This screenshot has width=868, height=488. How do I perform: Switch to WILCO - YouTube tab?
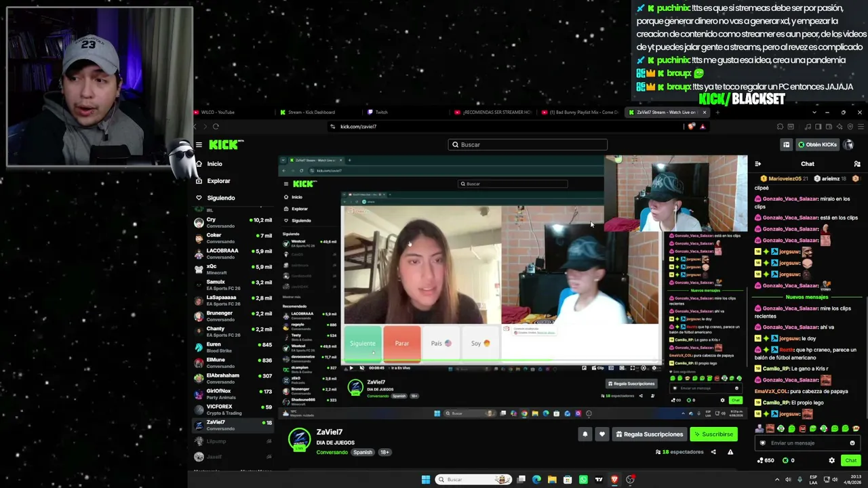click(x=231, y=113)
